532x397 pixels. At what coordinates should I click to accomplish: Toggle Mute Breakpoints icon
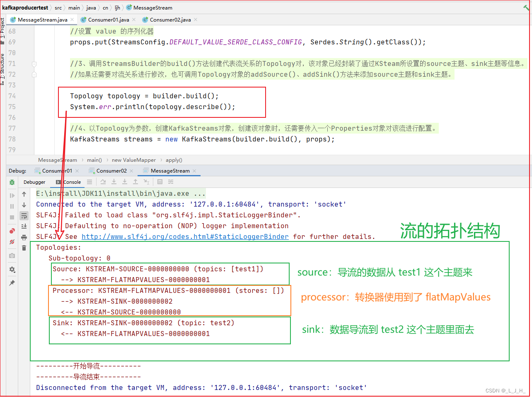click(x=12, y=241)
